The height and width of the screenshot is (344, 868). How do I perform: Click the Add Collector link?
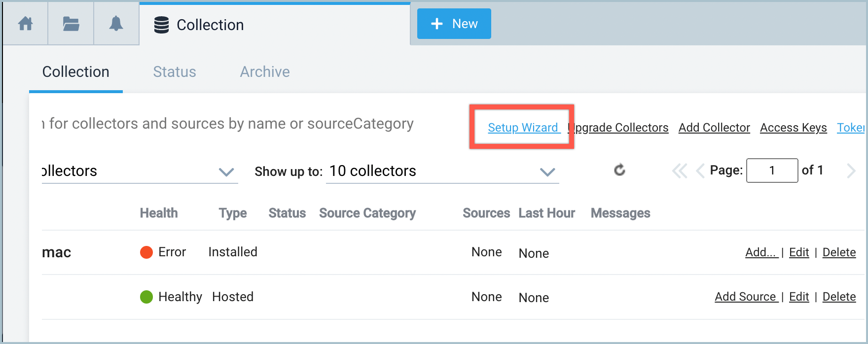(714, 128)
